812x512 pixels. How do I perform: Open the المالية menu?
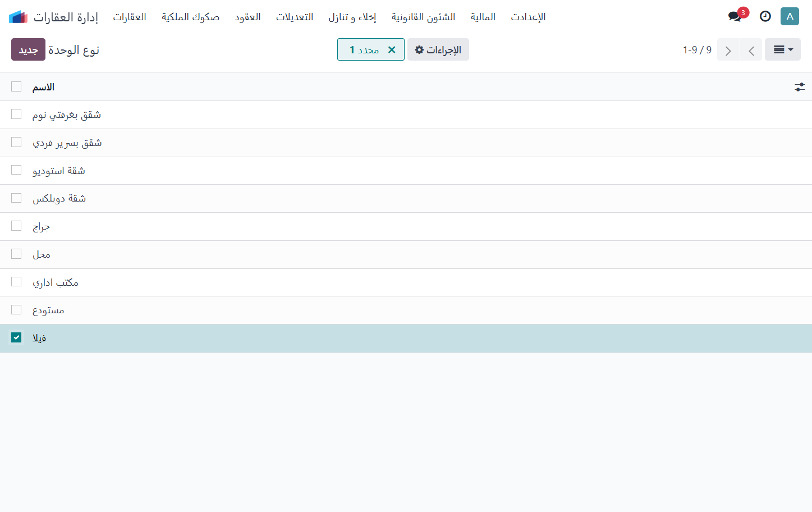point(483,17)
